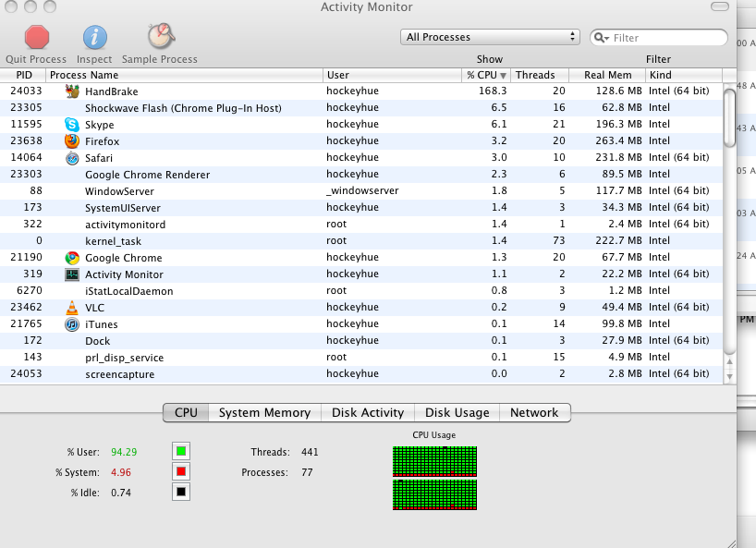Click the green % User color swatch
The image size is (756, 548).
181,451
